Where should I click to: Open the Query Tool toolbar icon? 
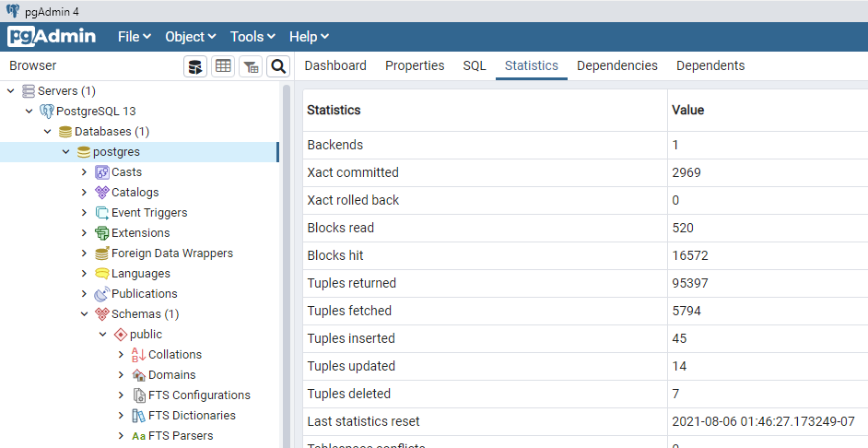[195, 66]
